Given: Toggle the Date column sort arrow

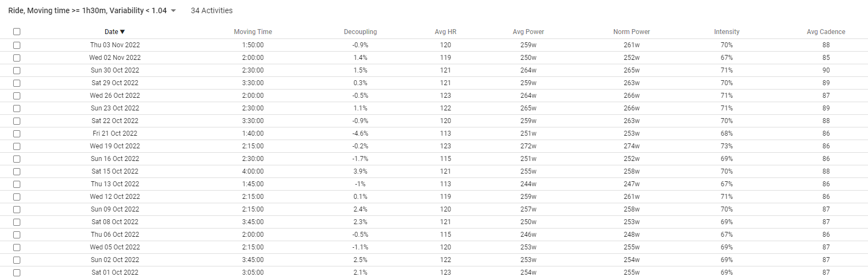Looking at the screenshot, I should tap(122, 32).
